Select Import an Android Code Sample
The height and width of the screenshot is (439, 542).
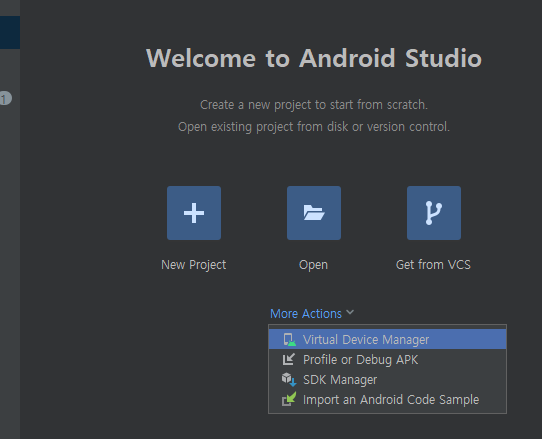point(387,400)
